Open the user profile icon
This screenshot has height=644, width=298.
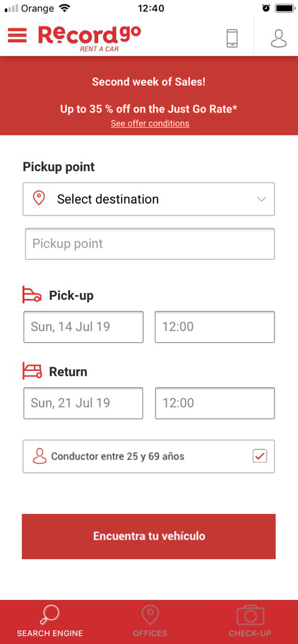tap(279, 38)
